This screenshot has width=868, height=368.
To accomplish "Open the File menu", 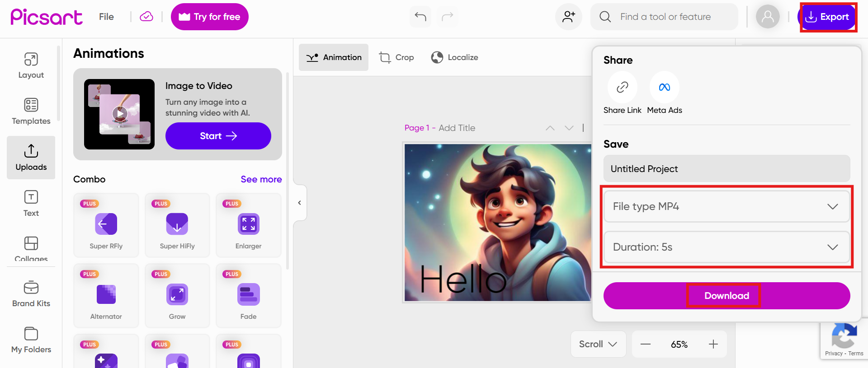I will click(x=106, y=17).
